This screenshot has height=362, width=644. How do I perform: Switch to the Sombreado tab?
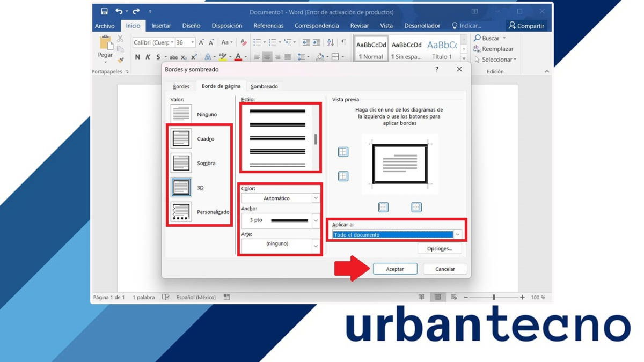point(265,86)
